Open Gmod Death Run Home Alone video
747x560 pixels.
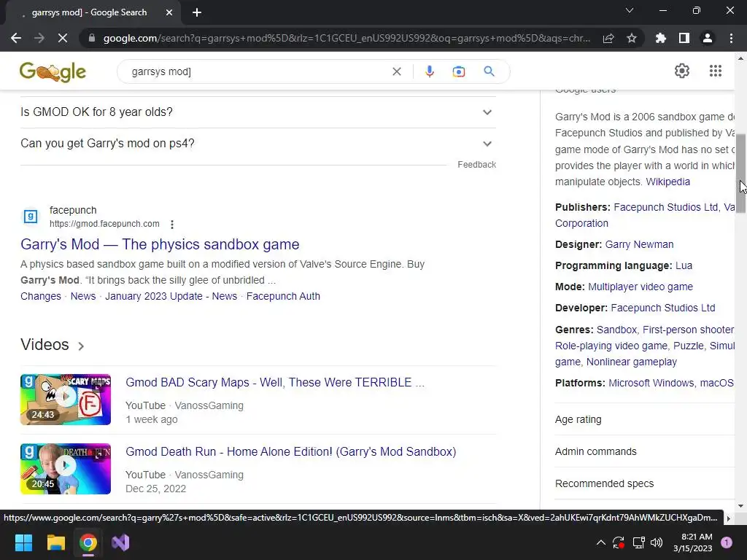click(290, 451)
